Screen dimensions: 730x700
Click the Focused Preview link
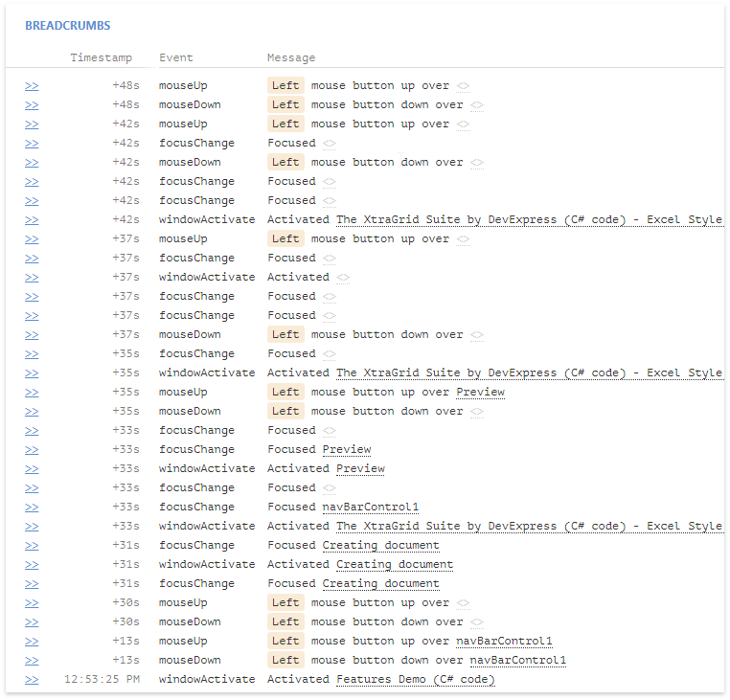pyautogui.click(x=346, y=450)
